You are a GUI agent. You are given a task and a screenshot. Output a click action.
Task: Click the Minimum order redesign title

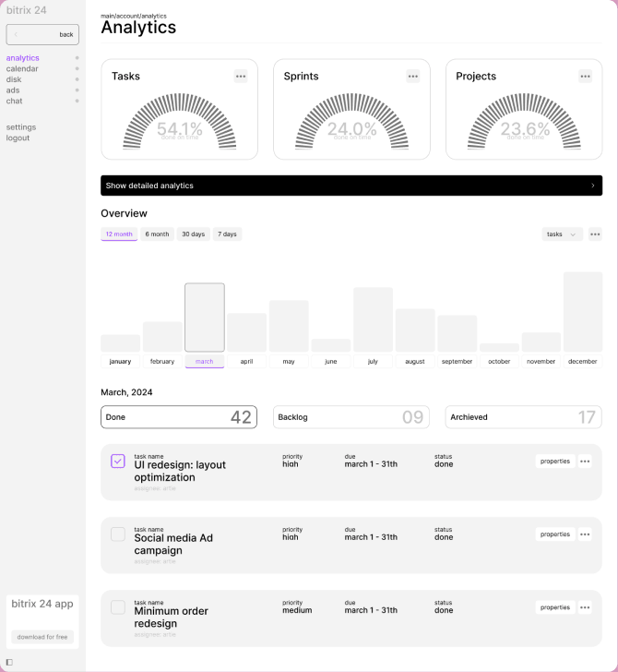point(172,618)
